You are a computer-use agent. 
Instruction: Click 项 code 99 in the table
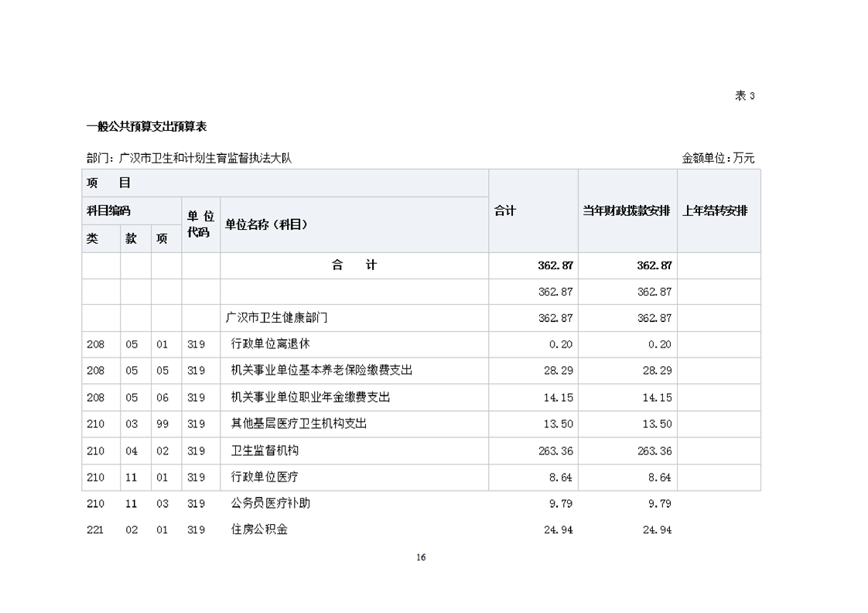point(162,424)
